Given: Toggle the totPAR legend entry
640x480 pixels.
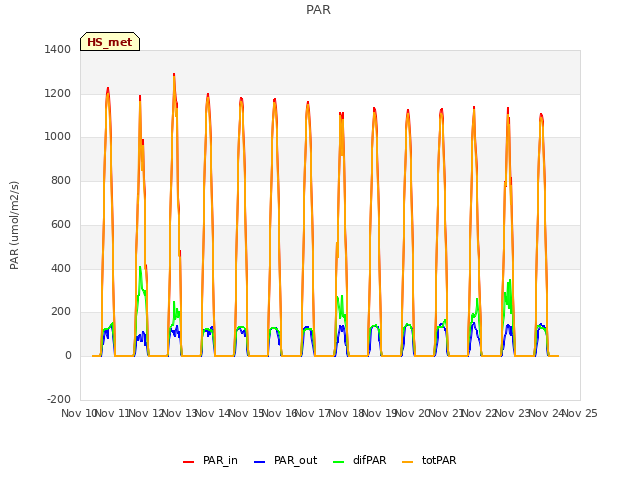Looking at the screenshot, I should click(x=429, y=460).
